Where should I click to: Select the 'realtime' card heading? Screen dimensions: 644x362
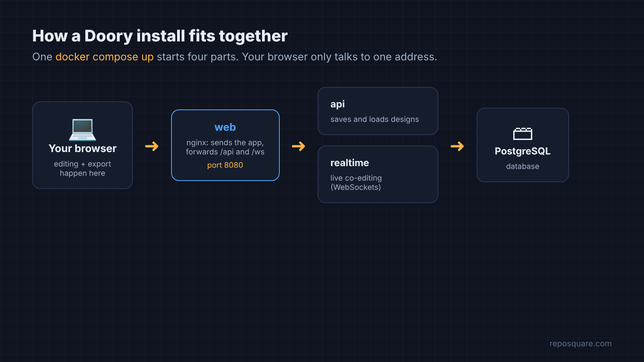[349, 163]
